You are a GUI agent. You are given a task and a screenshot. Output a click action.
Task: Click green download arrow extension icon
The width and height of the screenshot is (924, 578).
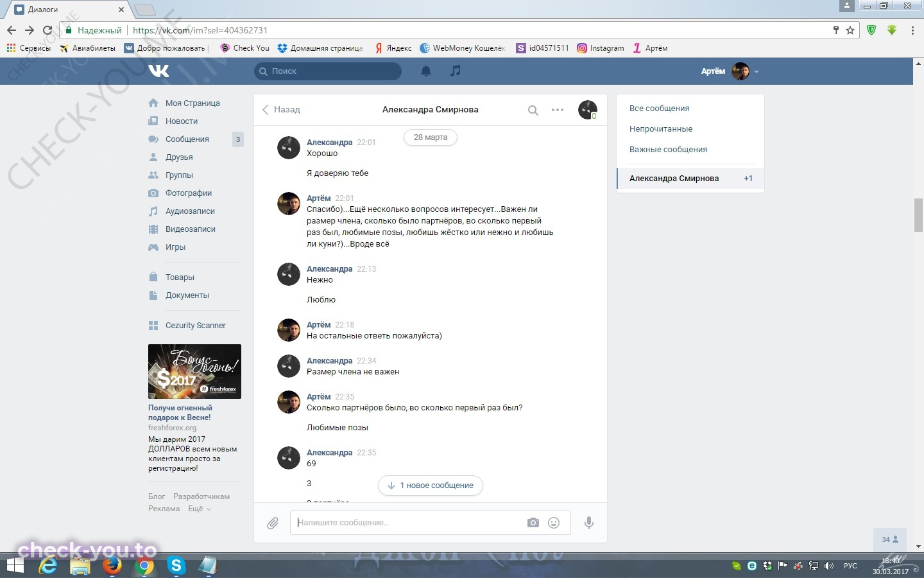pyautogui.click(x=892, y=30)
